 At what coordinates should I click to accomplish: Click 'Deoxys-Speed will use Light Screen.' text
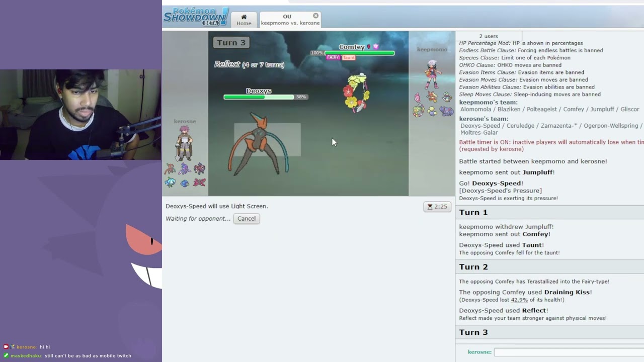[x=217, y=206]
